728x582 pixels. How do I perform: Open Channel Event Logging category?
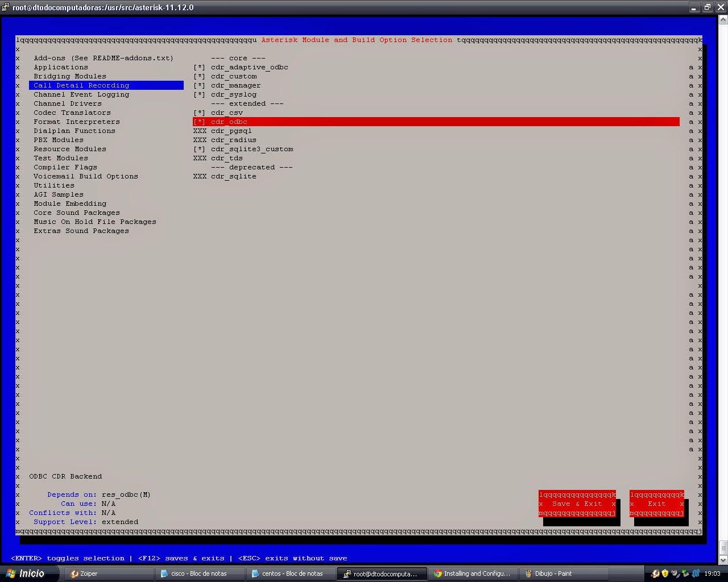(x=81, y=94)
